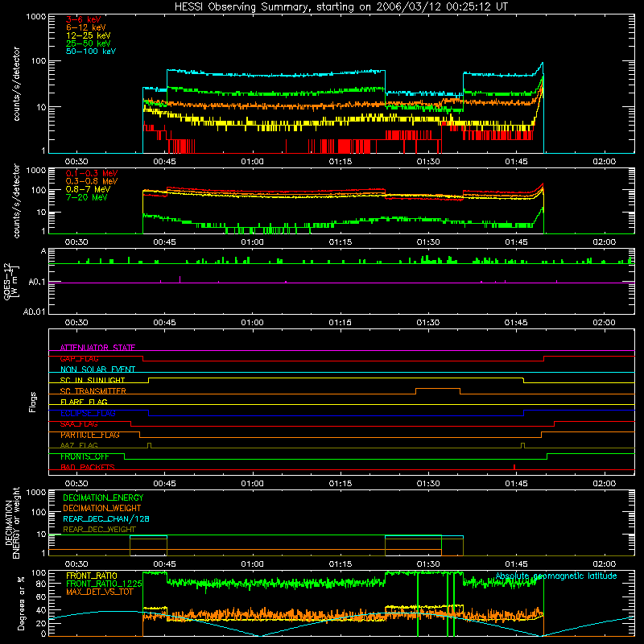The height and width of the screenshot is (644, 644).
Task: Click the 01:30 tick under the MeV panel
Action: pyautogui.click(x=428, y=242)
